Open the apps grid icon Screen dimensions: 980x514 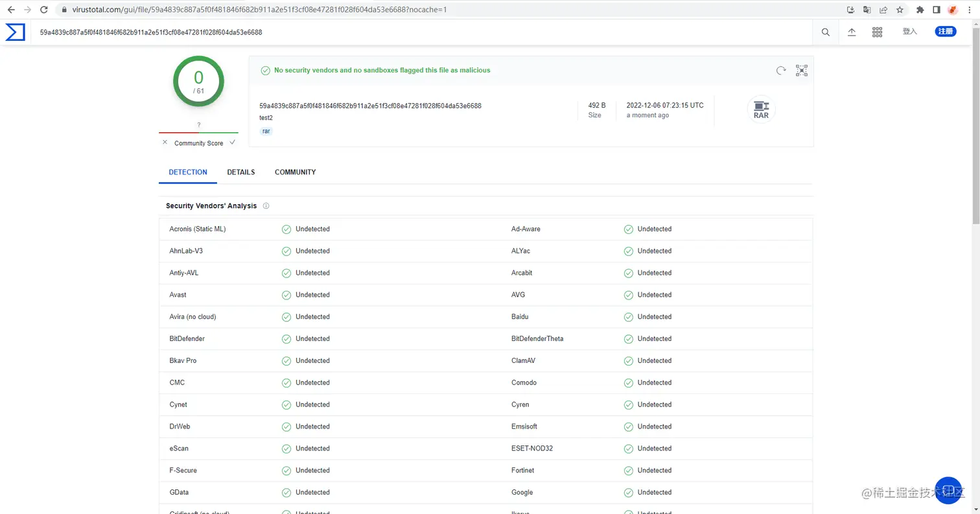point(878,32)
